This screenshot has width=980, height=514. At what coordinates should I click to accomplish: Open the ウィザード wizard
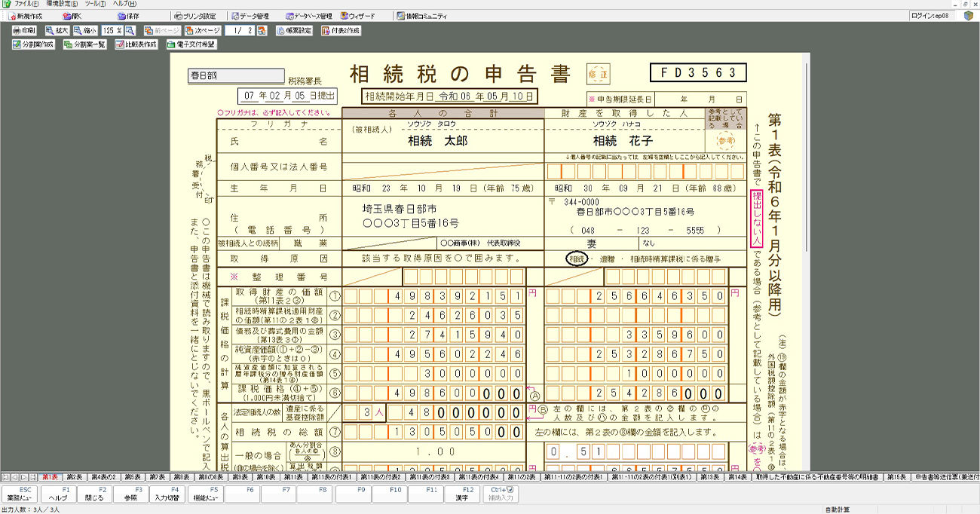pyautogui.click(x=357, y=16)
